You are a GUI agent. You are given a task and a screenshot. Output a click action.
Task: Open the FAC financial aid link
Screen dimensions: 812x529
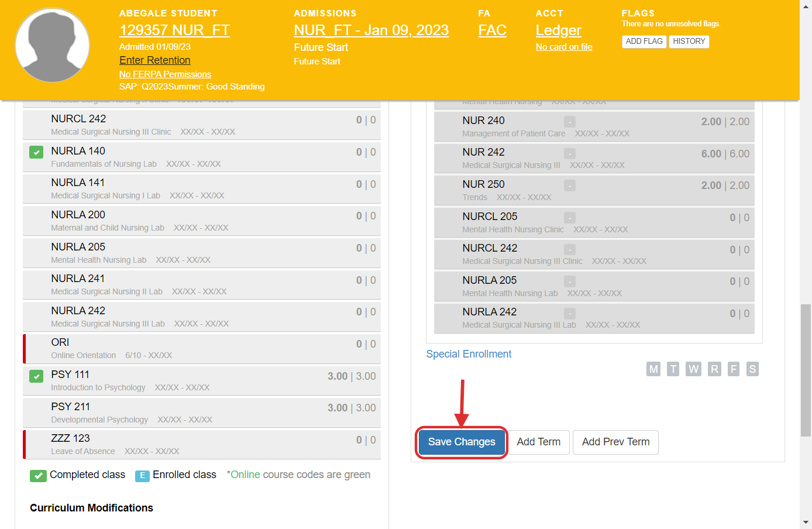pyautogui.click(x=492, y=30)
